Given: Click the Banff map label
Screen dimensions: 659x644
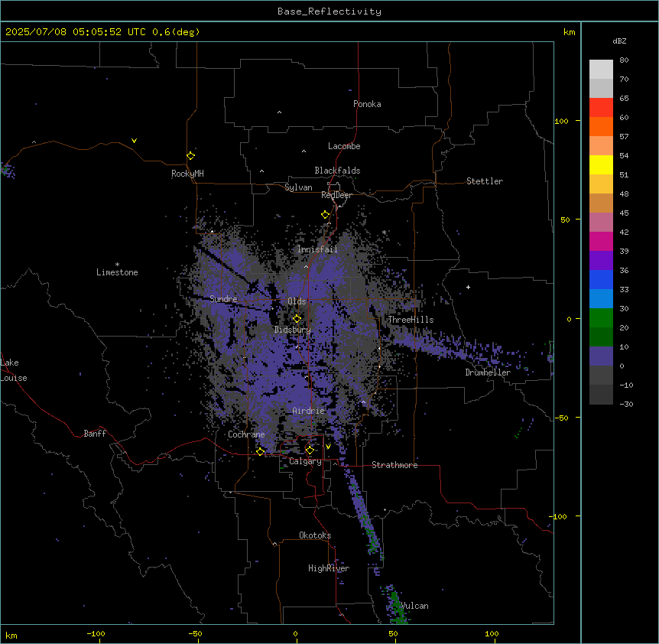Looking at the screenshot, I should coord(95,434).
